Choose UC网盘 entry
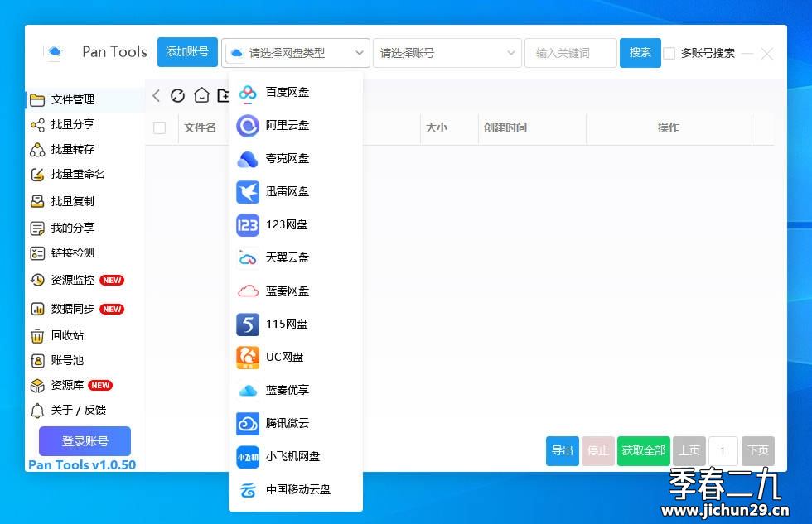 [296, 358]
